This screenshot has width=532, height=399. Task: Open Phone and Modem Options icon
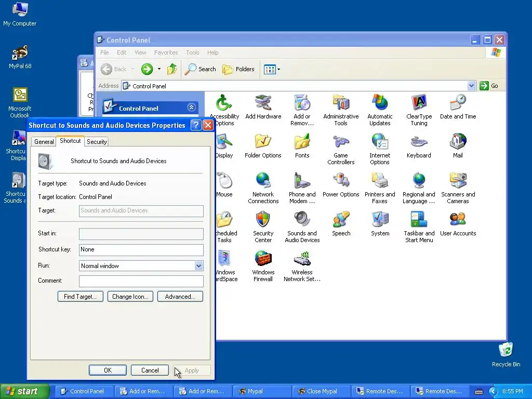tap(302, 188)
